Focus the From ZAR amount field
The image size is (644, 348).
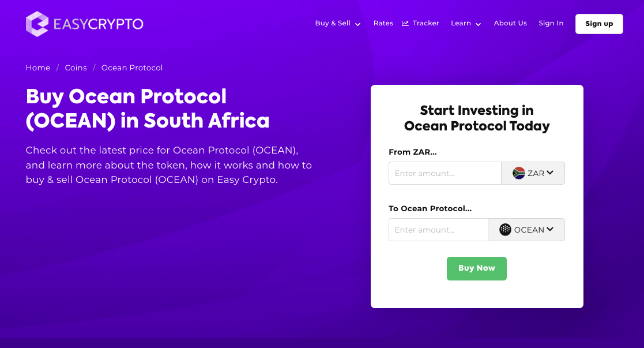coord(445,173)
